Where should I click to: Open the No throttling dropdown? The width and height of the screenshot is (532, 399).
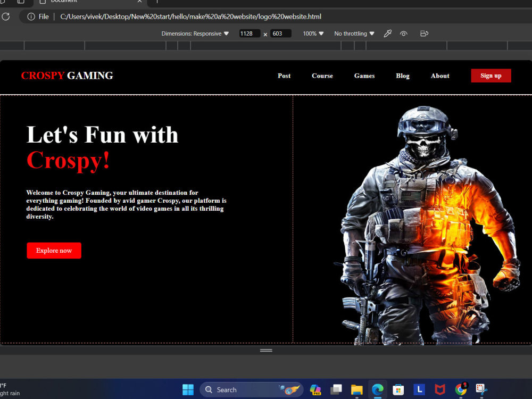pos(354,34)
